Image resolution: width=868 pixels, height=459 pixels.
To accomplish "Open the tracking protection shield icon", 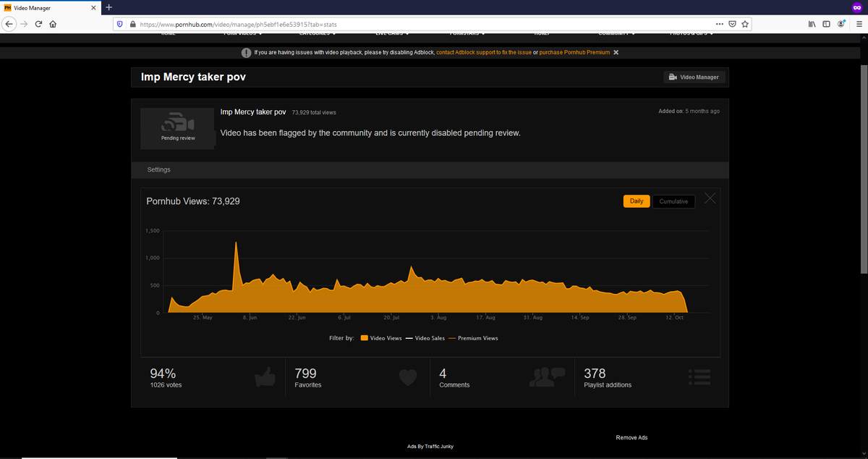I will (120, 24).
